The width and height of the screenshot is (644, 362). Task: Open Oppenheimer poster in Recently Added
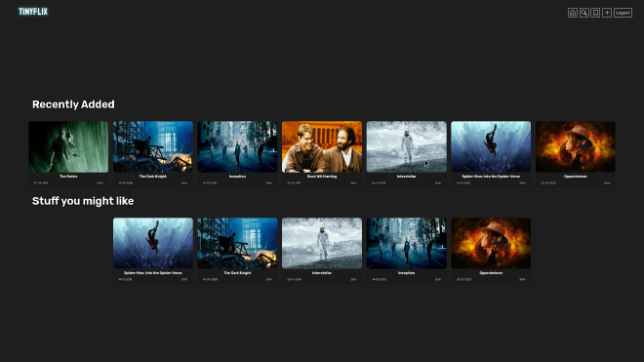pos(576,146)
